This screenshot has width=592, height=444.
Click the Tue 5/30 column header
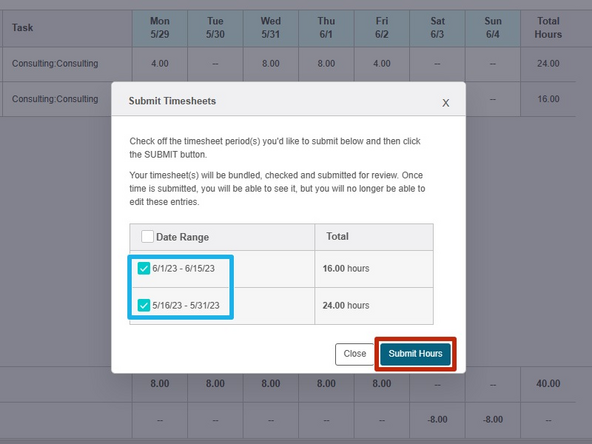pyautogui.click(x=215, y=28)
